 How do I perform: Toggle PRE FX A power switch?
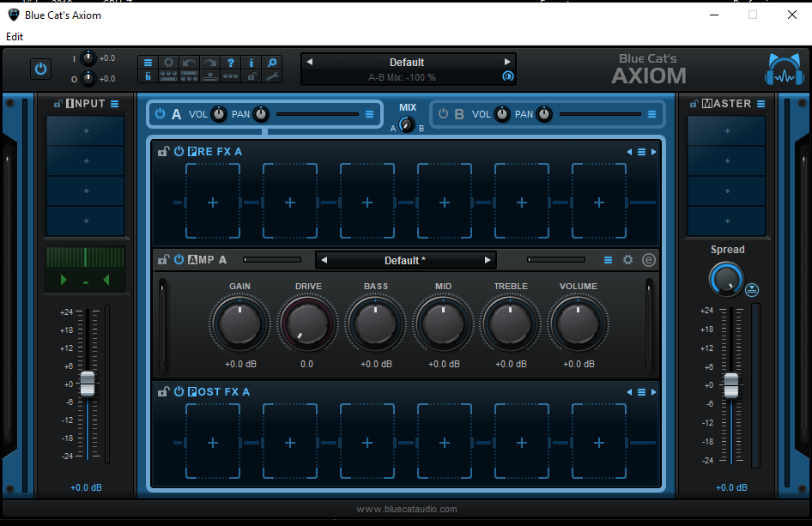pyautogui.click(x=179, y=151)
